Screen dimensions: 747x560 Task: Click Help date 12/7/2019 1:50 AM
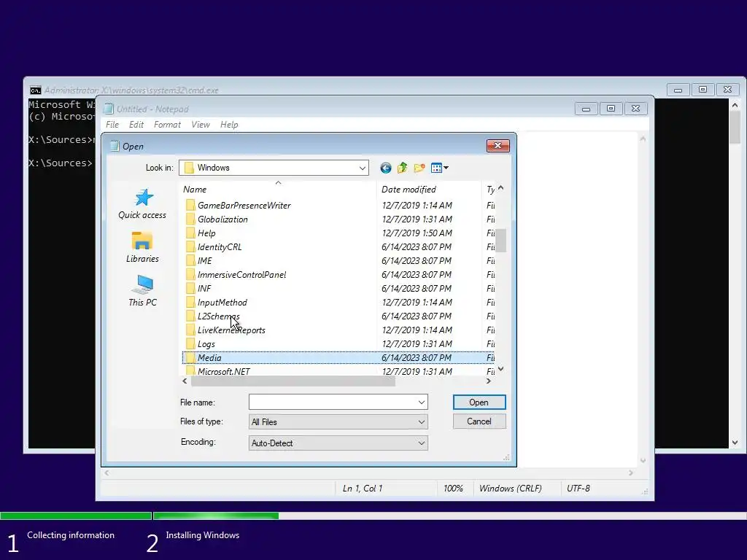coord(417,233)
